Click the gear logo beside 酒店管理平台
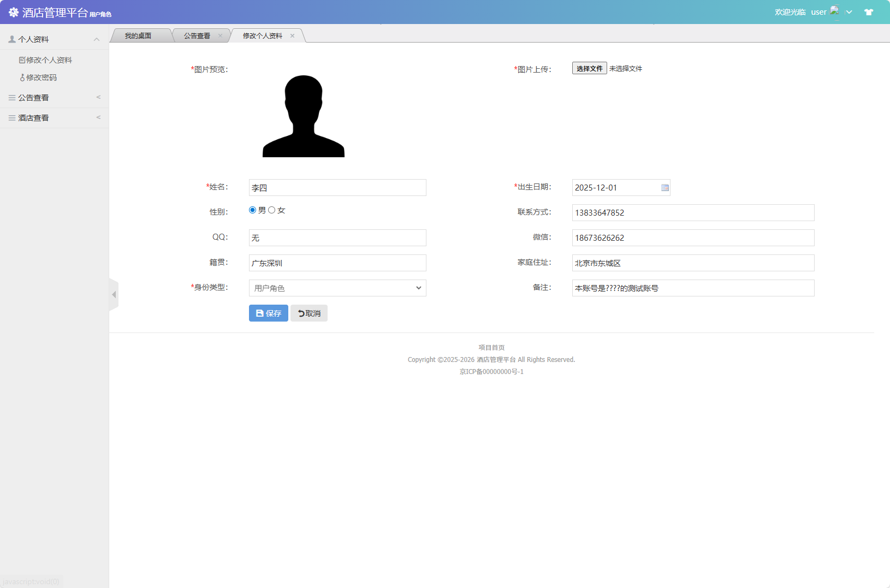890x588 pixels. click(13, 11)
